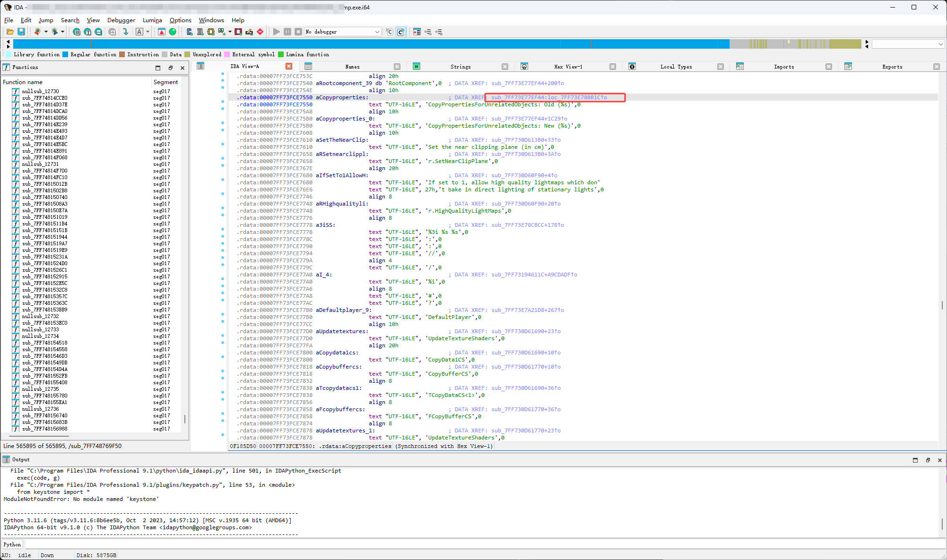Expand the text style A dropdown arrow

point(148,32)
